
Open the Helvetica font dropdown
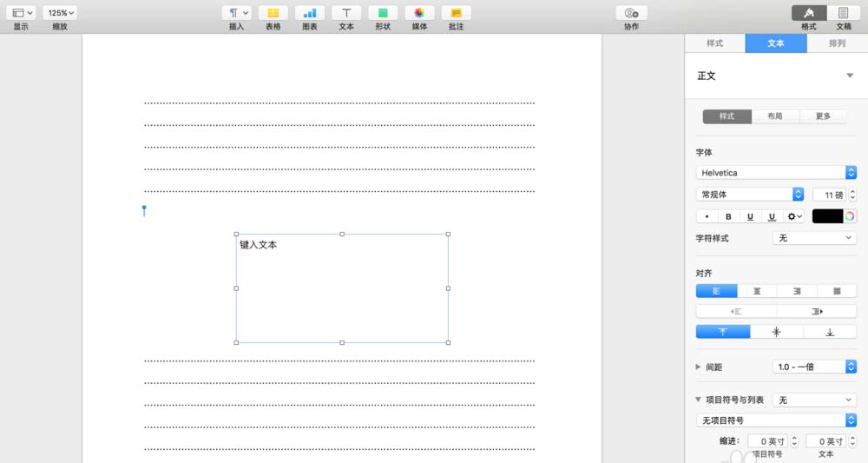click(776, 173)
